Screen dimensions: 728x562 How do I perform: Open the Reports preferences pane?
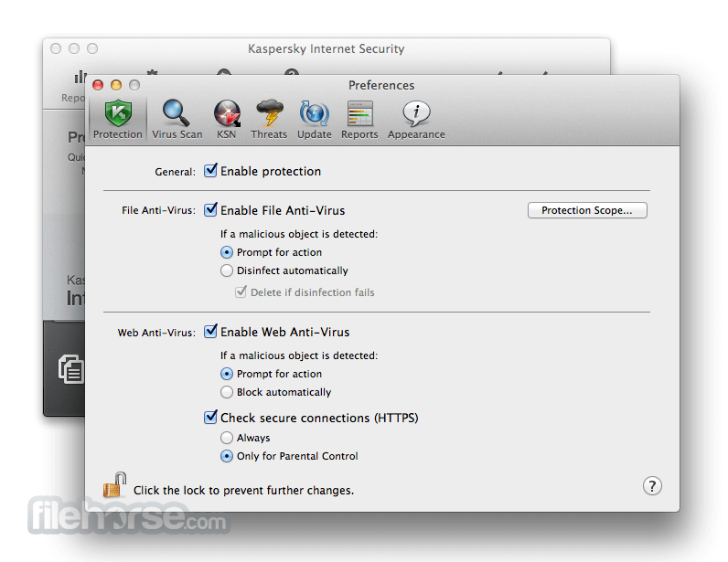click(x=359, y=120)
